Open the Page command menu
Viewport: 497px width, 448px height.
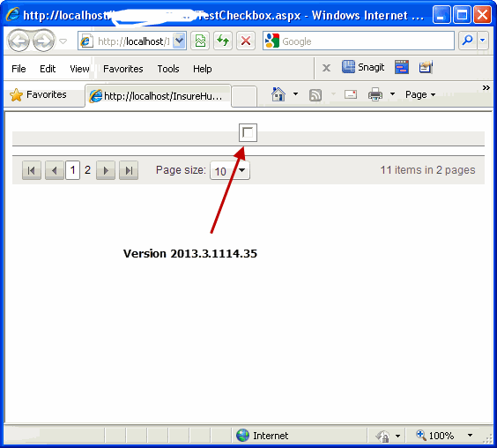[x=420, y=94]
